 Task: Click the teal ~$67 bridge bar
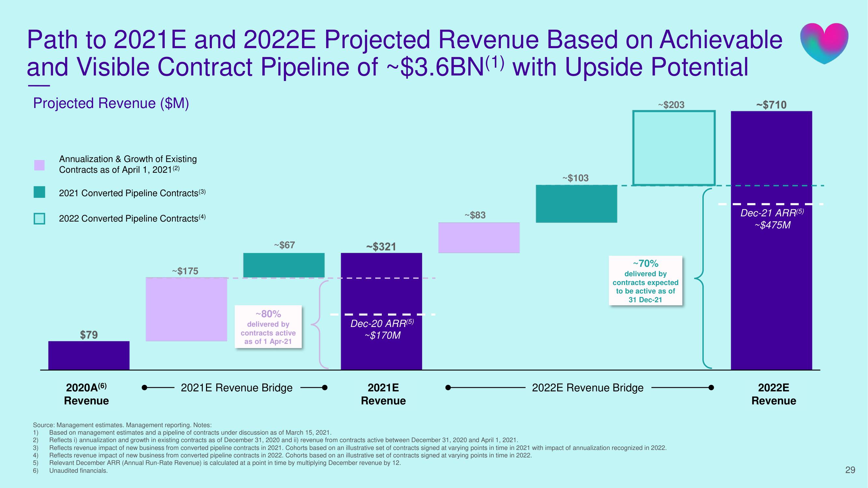(284, 265)
